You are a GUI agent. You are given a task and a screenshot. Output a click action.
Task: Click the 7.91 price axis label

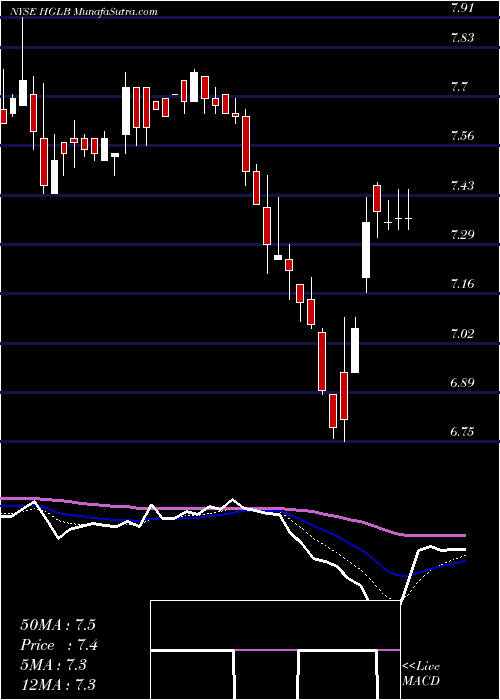tap(462, 8)
